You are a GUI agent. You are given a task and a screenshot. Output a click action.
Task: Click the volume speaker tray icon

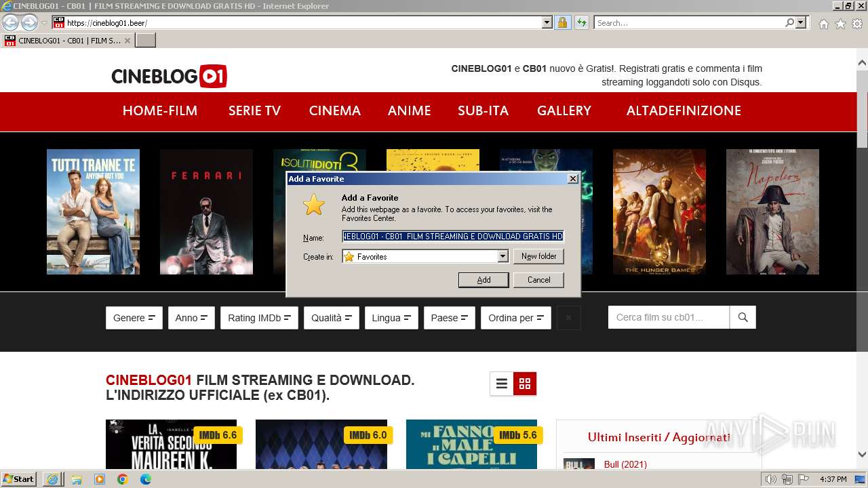pos(771,479)
